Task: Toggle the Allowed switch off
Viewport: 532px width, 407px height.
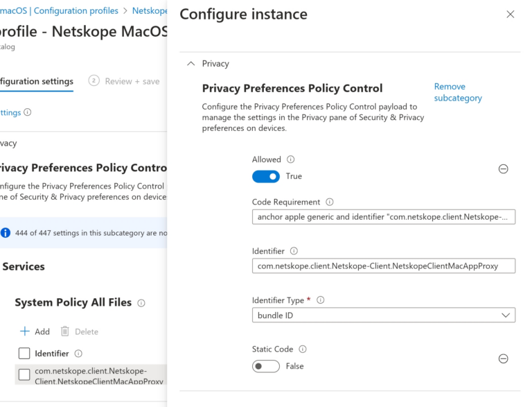Action: [266, 177]
